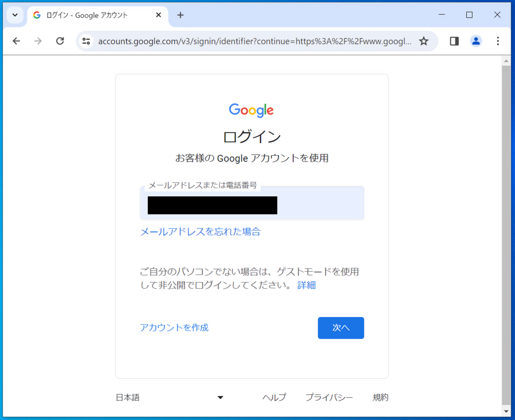
Task: Close the Chrome window
Action: tap(497, 15)
